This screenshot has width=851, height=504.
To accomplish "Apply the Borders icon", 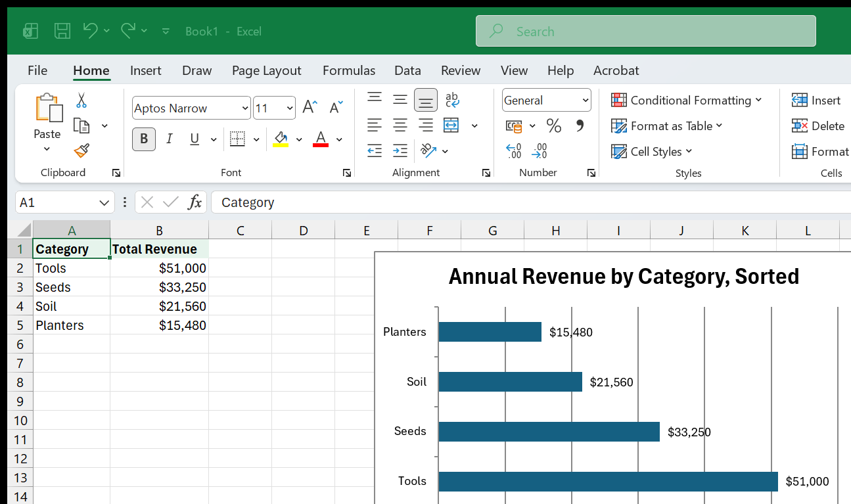I will pyautogui.click(x=237, y=139).
